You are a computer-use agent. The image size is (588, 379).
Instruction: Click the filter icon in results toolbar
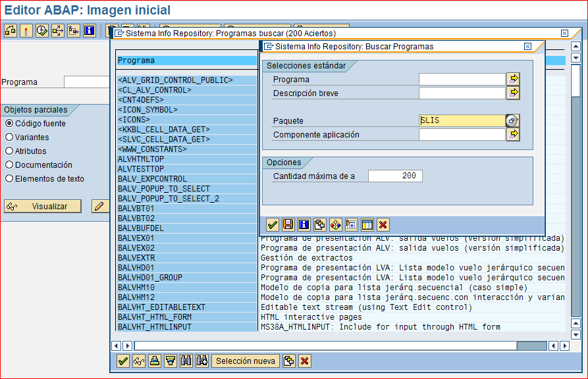click(171, 361)
